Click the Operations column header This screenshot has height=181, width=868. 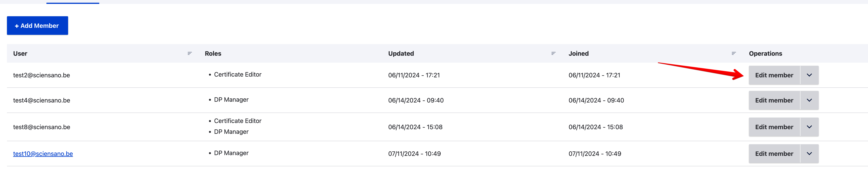coord(765,54)
